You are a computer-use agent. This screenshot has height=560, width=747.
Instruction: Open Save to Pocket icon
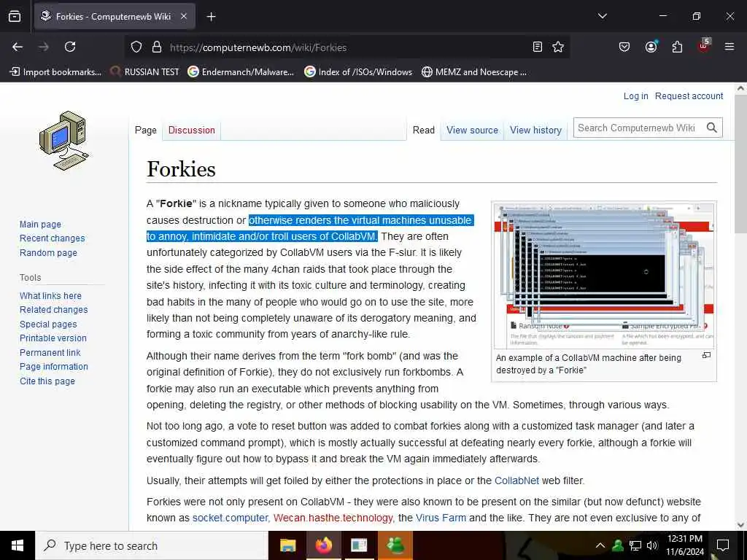click(x=624, y=47)
